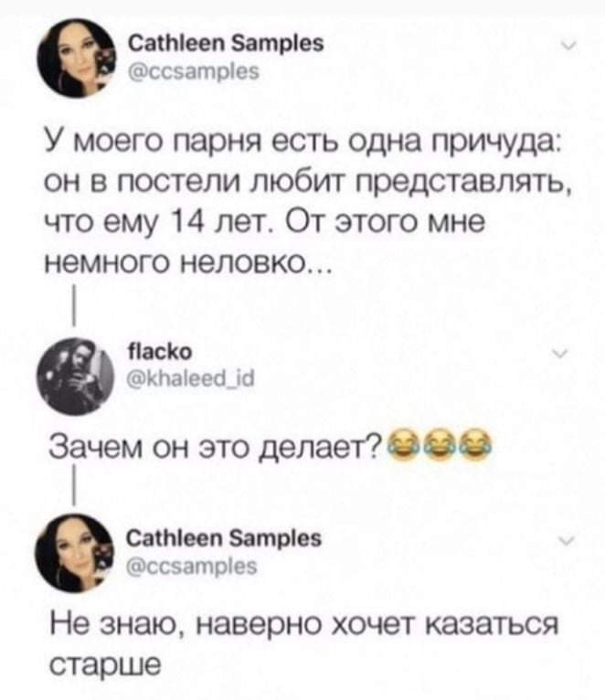Open Cathleen Samples' avatar on the original tweet

pyautogui.click(x=76, y=58)
